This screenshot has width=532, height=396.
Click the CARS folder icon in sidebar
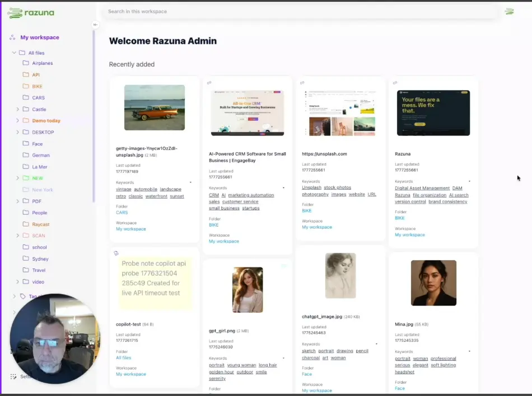(x=26, y=97)
